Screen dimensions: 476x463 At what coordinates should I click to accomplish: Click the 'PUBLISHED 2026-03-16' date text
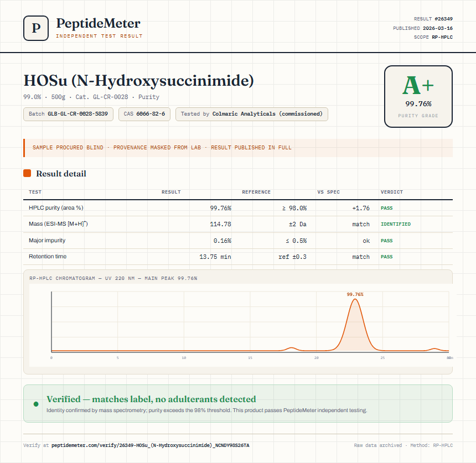click(x=422, y=28)
